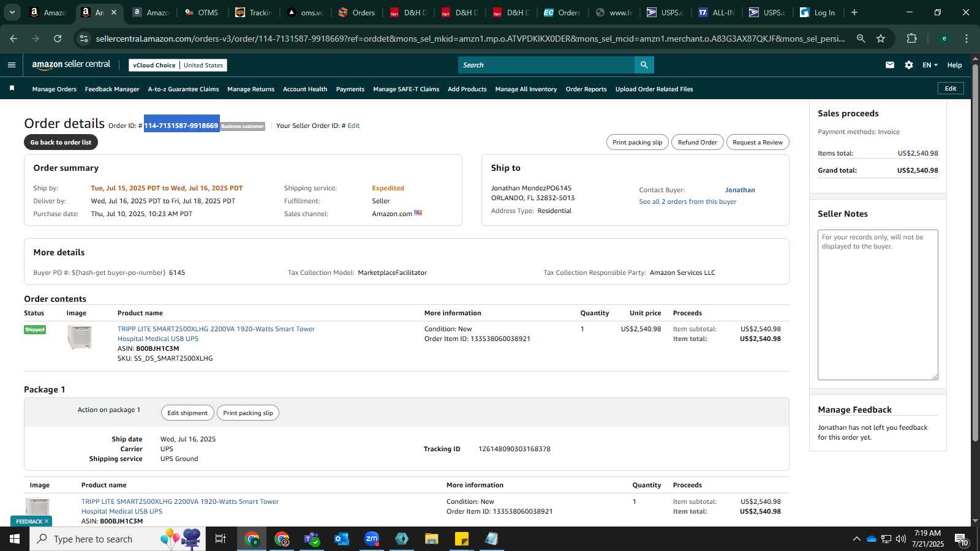Screen dimensions: 980x551
Task: Open Task View in taskbar
Action: (220, 539)
